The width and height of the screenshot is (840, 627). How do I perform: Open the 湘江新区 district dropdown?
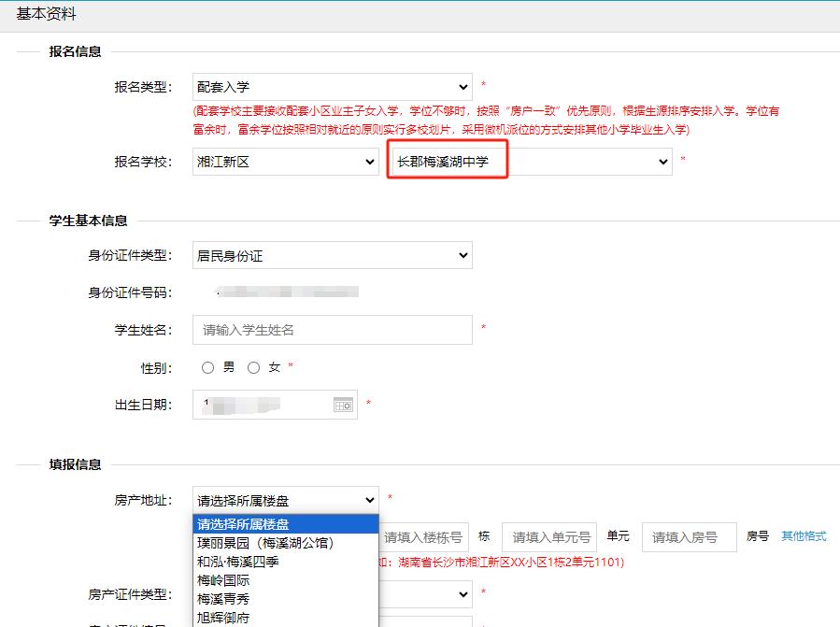[x=285, y=162]
